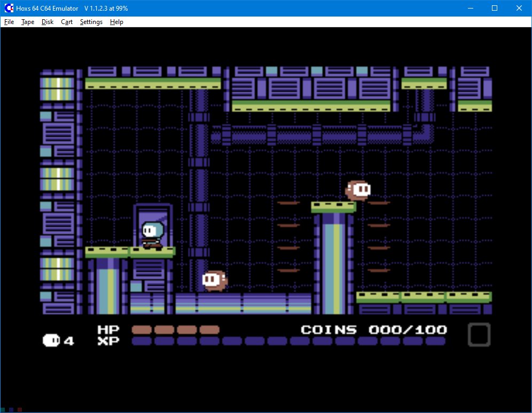Open the Tape menu
This screenshot has width=532, height=413.
pos(28,22)
